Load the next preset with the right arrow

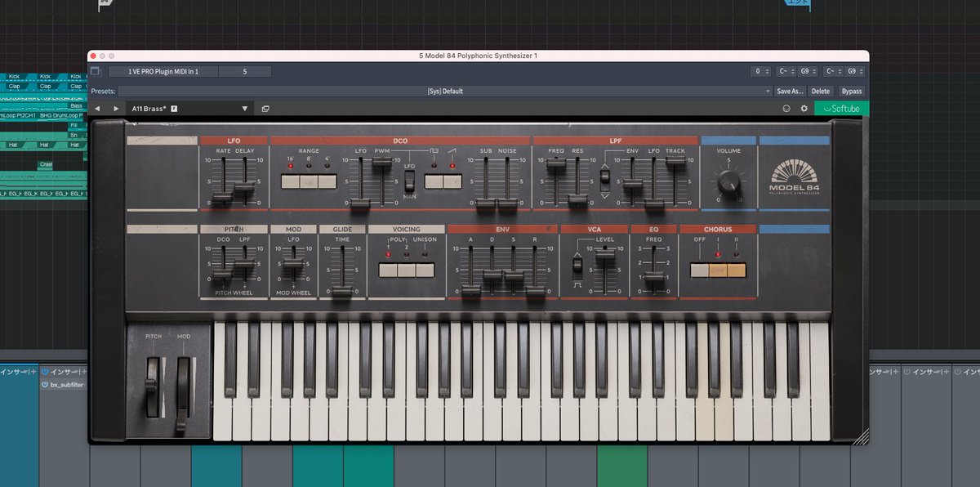tap(116, 108)
